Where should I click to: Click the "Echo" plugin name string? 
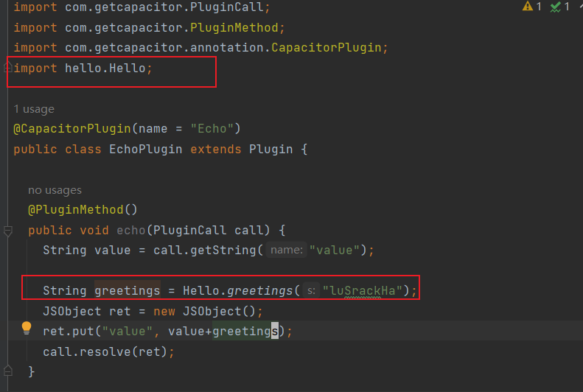(x=212, y=129)
